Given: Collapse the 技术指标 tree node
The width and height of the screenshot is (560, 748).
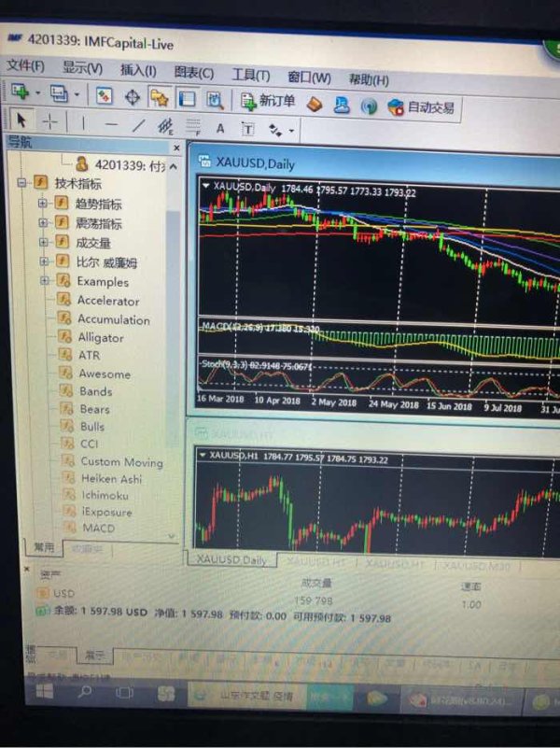Looking at the screenshot, I should tap(21, 182).
